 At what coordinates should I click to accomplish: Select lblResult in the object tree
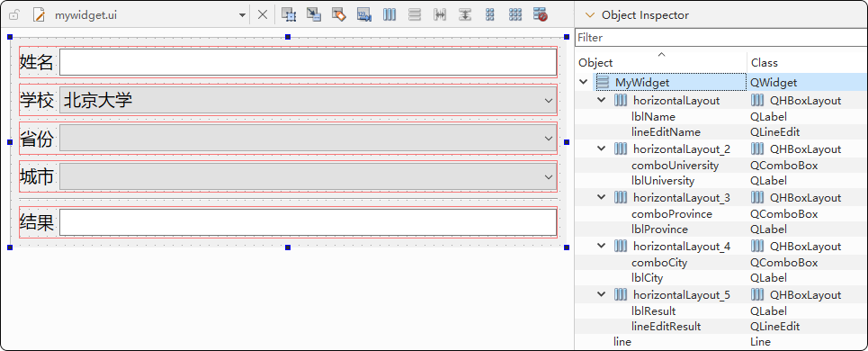653,311
